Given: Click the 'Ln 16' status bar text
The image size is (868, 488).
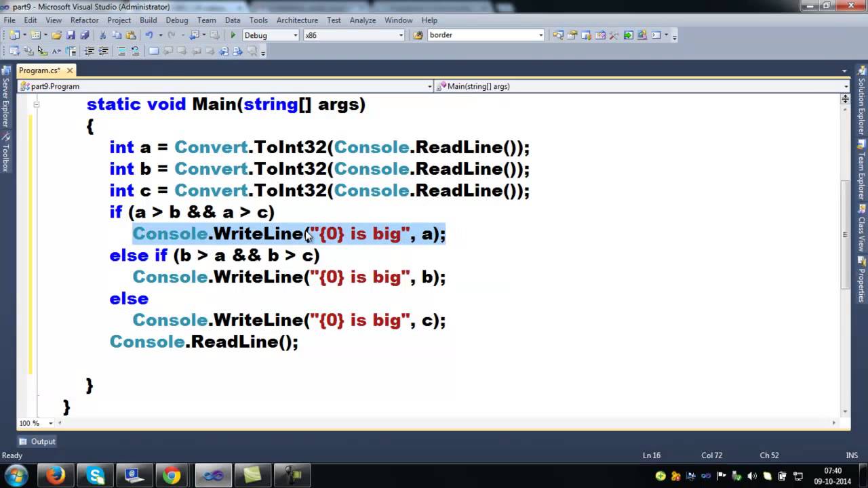Looking at the screenshot, I should tap(651, 455).
